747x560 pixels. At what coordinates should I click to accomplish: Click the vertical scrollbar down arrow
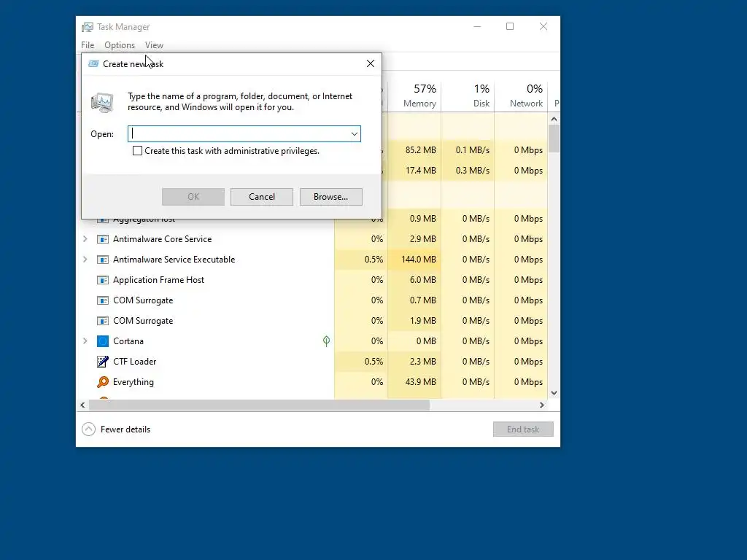(554, 393)
